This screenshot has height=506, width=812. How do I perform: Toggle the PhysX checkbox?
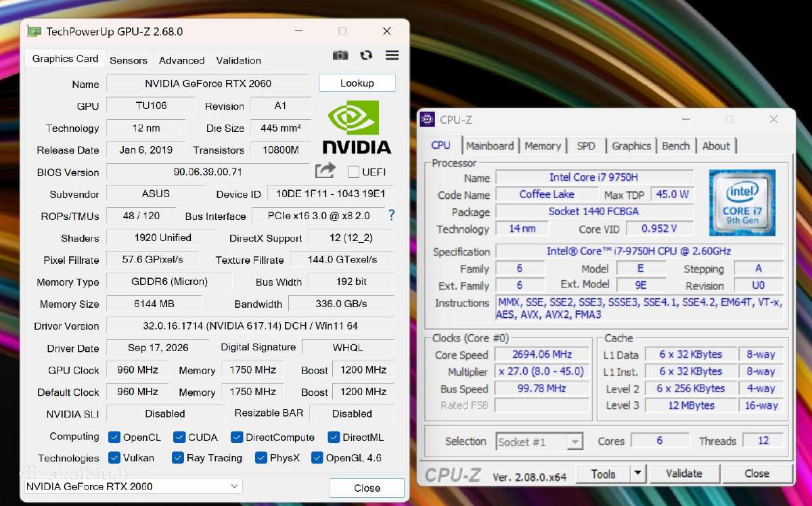coord(261,458)
